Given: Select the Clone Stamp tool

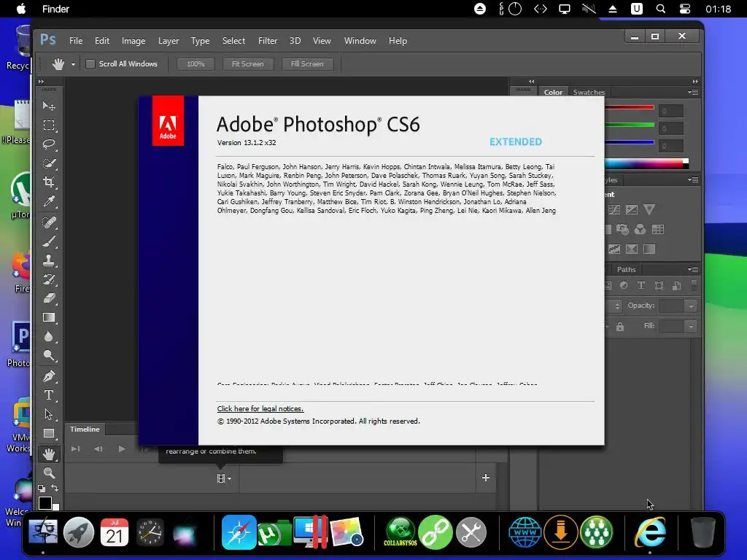Looking at the screenshot, I should [49, 260].
